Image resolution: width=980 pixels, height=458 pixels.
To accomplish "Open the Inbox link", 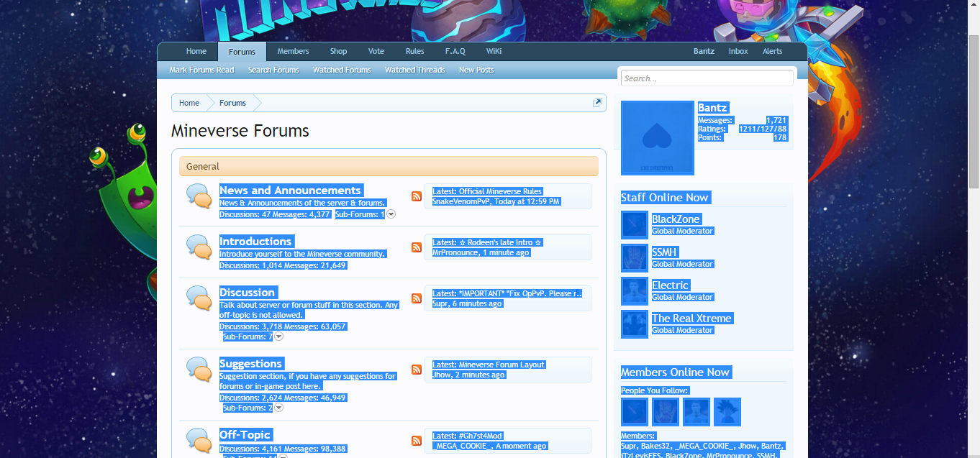I will tap(738, 51).
